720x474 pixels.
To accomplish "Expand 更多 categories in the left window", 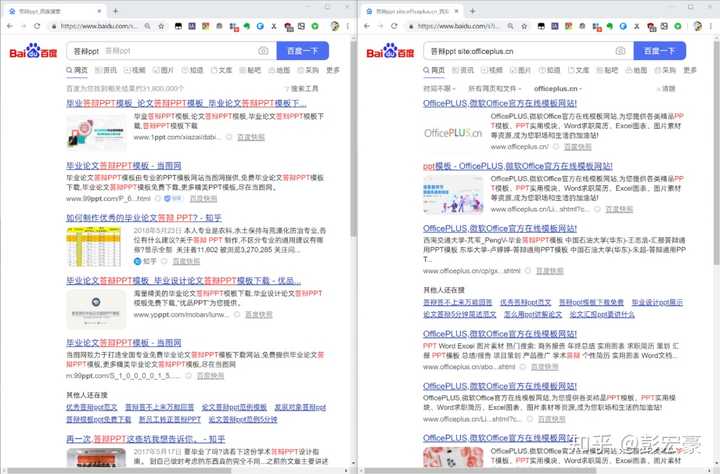I will click(333, 70).
